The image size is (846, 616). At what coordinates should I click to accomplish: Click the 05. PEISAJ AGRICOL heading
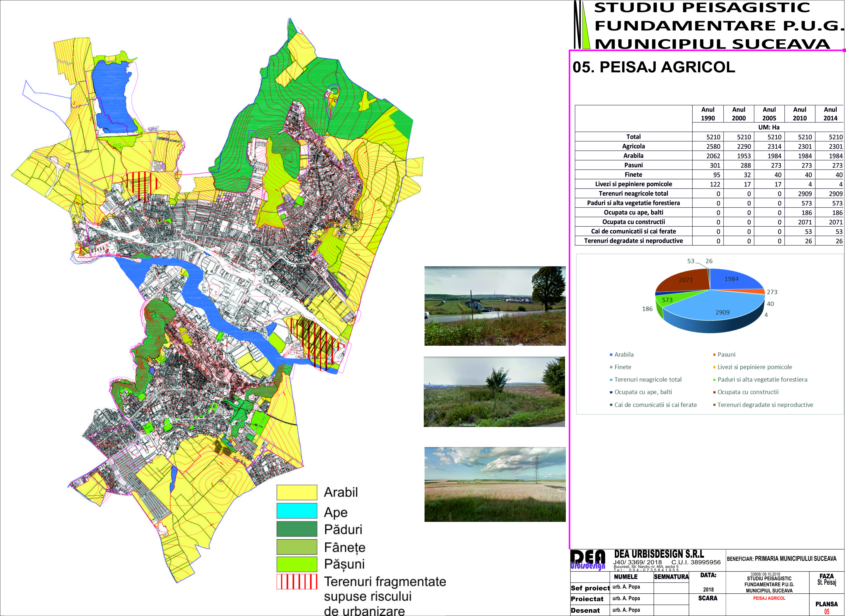(654, 67)
